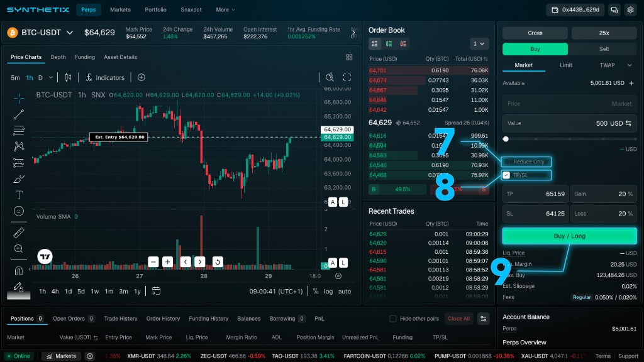Open the Markets navigation tab
The width and height of the screenshot is (644, 362).
point(120,10)
